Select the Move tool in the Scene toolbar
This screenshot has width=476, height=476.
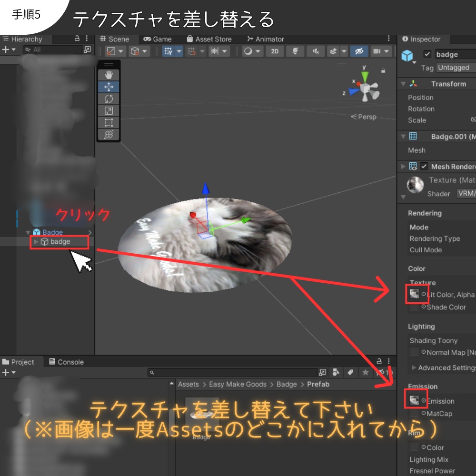(108, 87)
